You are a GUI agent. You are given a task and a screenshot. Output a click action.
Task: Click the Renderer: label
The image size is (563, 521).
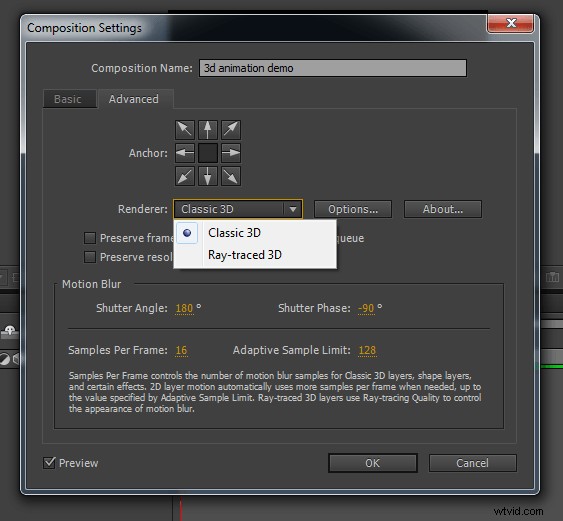[x=143, y=209]
